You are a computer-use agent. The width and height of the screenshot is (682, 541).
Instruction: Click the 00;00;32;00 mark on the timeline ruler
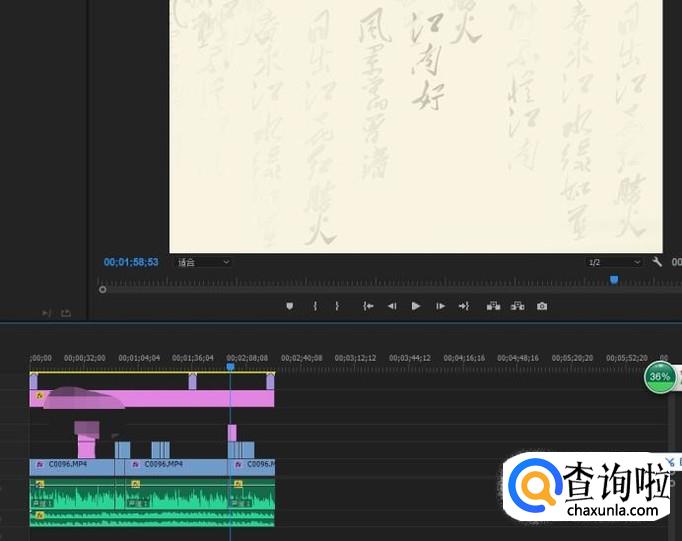click(85, 358)
